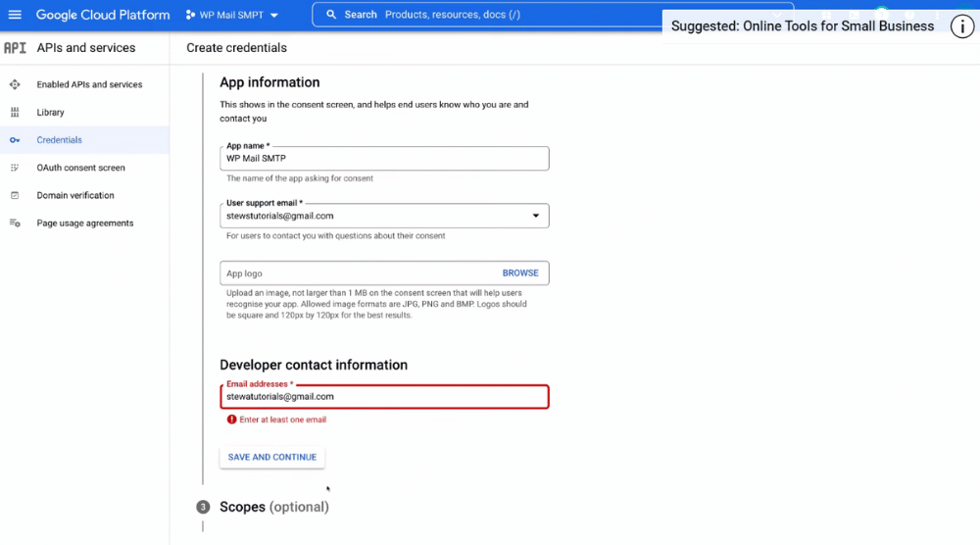
Task: Click the Create credentials page title
Action: point(236,48)
